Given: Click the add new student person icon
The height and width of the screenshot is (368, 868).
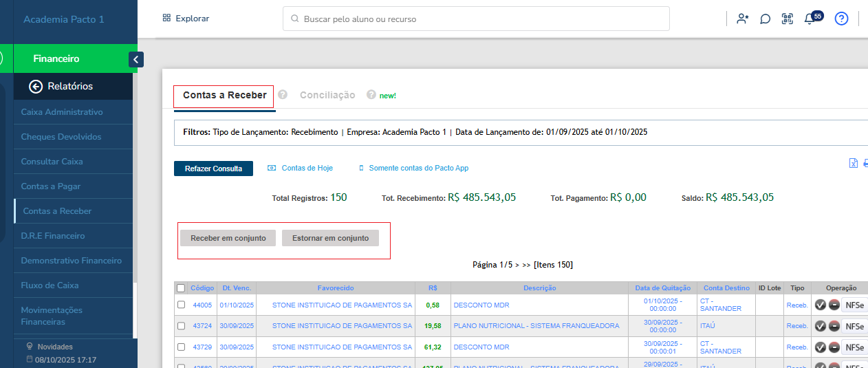Looking at the screenshot, I should tap(742, 19).
